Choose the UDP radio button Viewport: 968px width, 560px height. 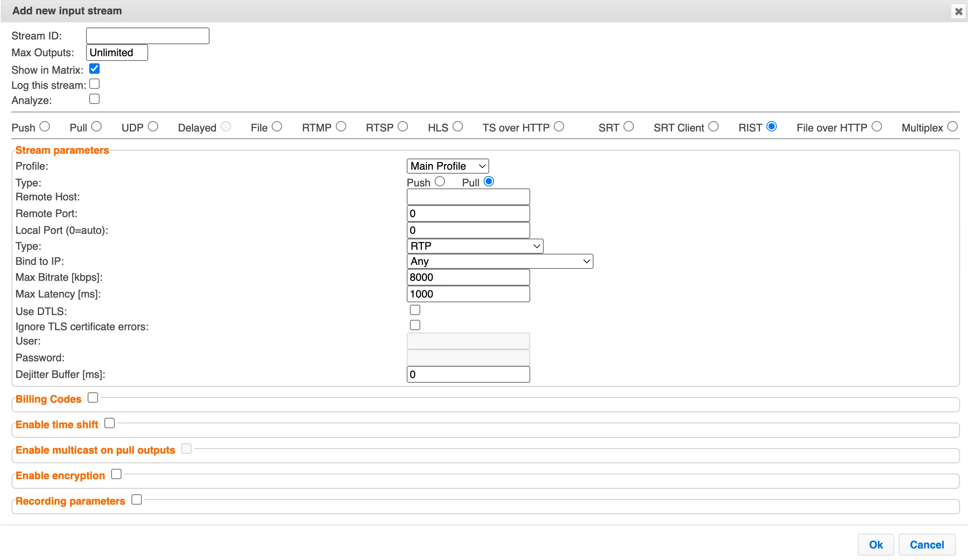pyautogui.click(x=153, y=127)
